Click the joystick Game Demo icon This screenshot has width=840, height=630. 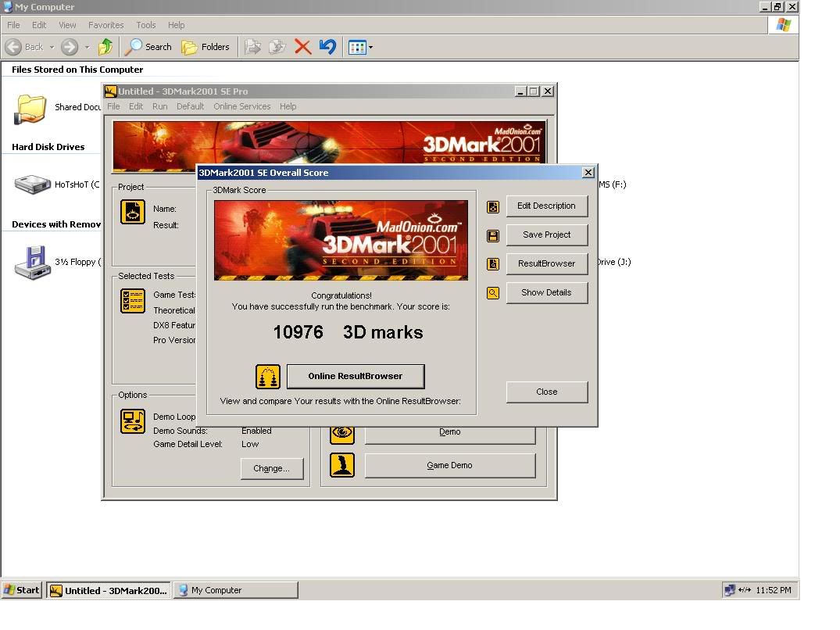(342, 465)
